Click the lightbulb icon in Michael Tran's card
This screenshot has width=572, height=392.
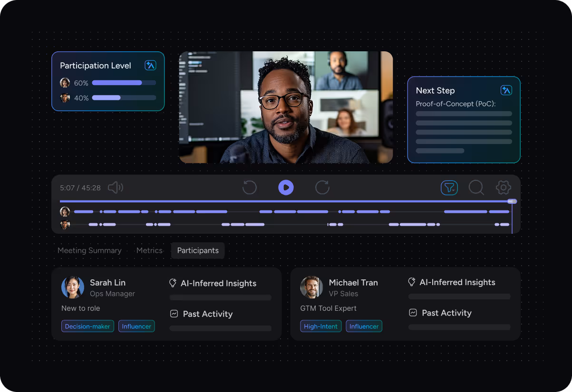[x=412, y=282]
